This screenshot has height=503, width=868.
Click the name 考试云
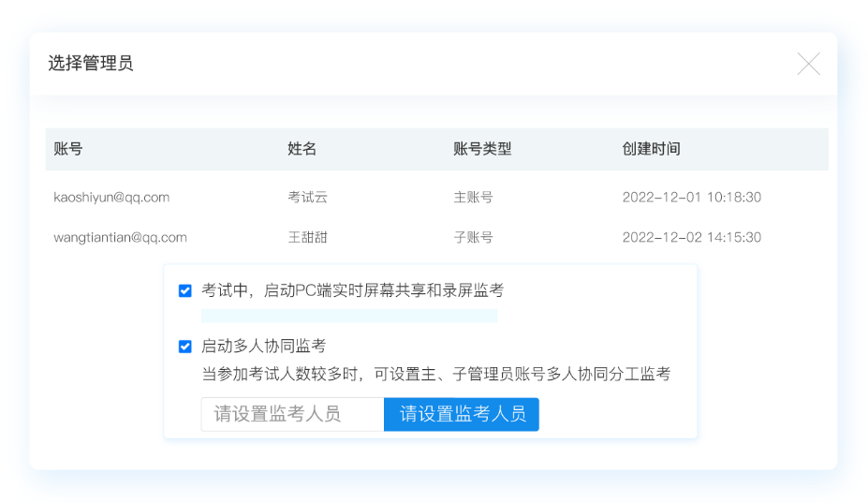pyautogui.click(x=308, y=198)
